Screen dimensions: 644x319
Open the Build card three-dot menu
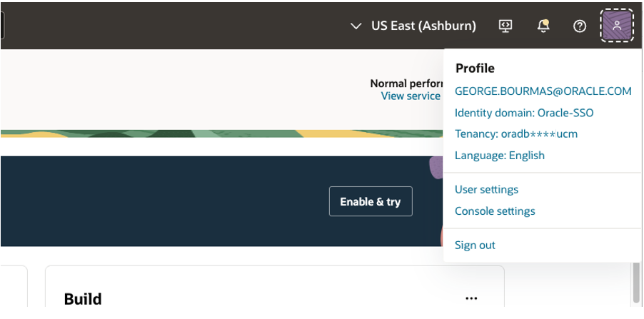click(x=471, y=298)
